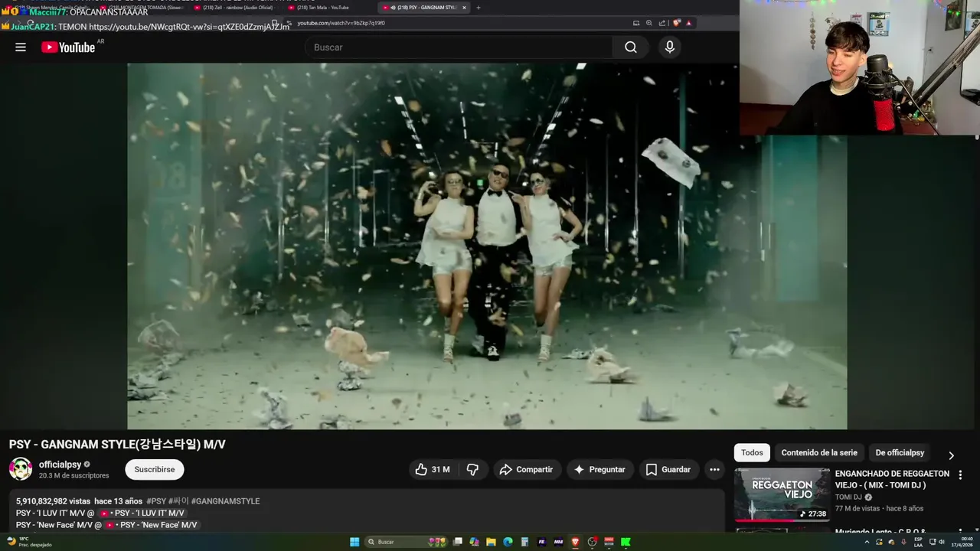Click the browser address bar URL
980x551 pixels.
click(341, 23)
